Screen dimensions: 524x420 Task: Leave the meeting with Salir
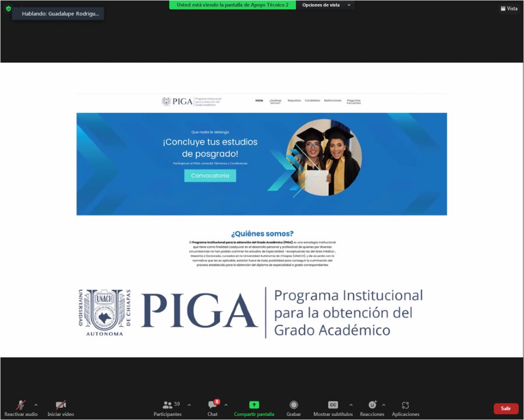point(506,408)
